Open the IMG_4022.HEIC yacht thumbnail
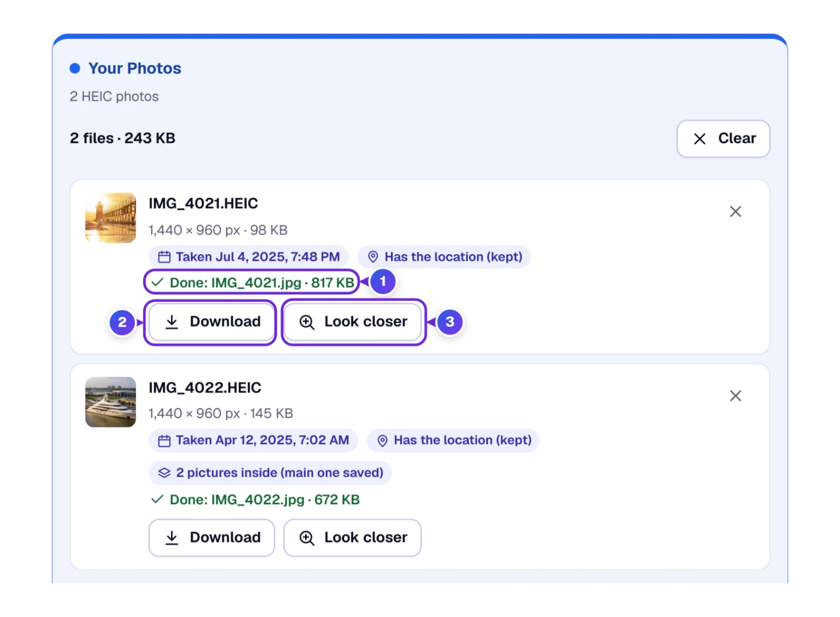The image size is (840, 617). click(x=110, y=402)
